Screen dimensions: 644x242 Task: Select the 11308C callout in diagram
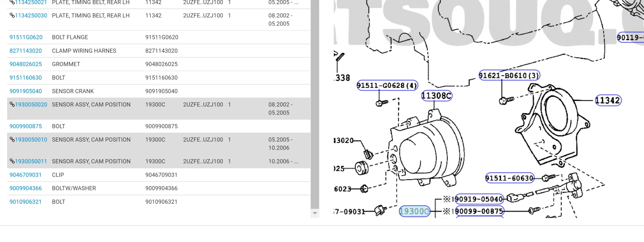436,96
